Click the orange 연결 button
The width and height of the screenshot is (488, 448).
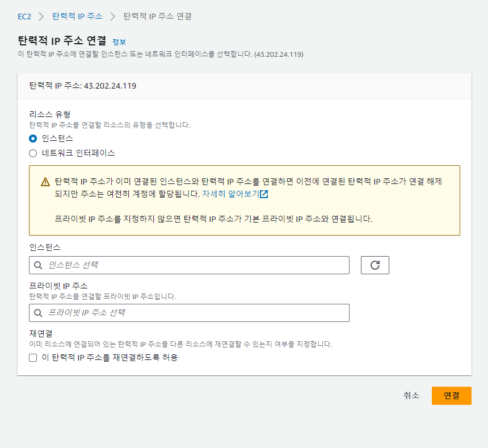452,396
